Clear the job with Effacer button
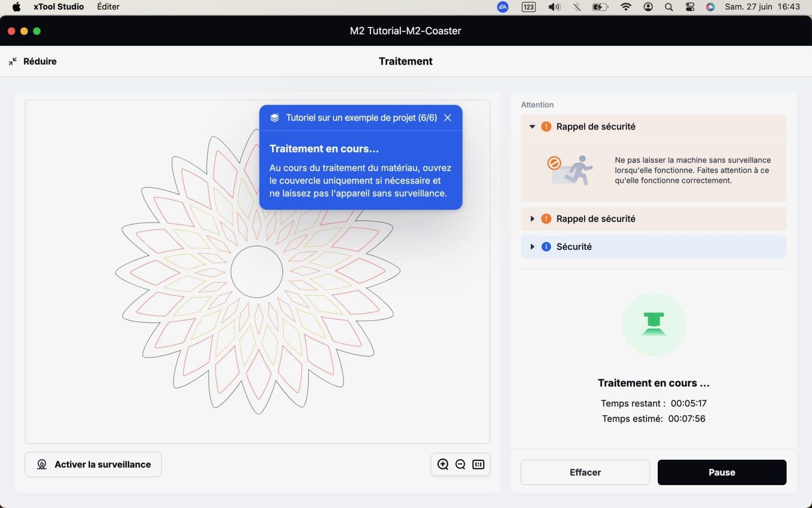The width and height of the screenshot is (812, 508). point(585,472)
